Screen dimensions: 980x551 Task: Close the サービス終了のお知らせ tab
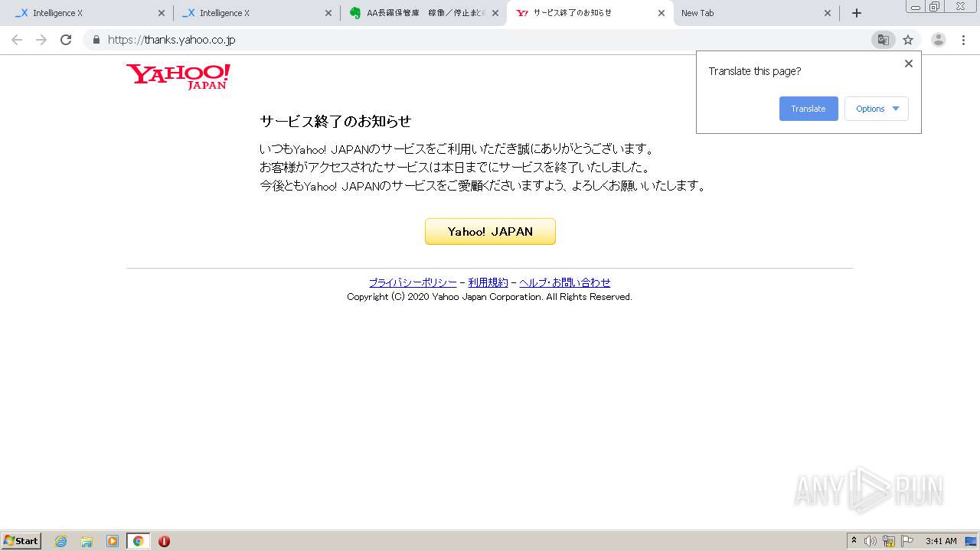661,13
